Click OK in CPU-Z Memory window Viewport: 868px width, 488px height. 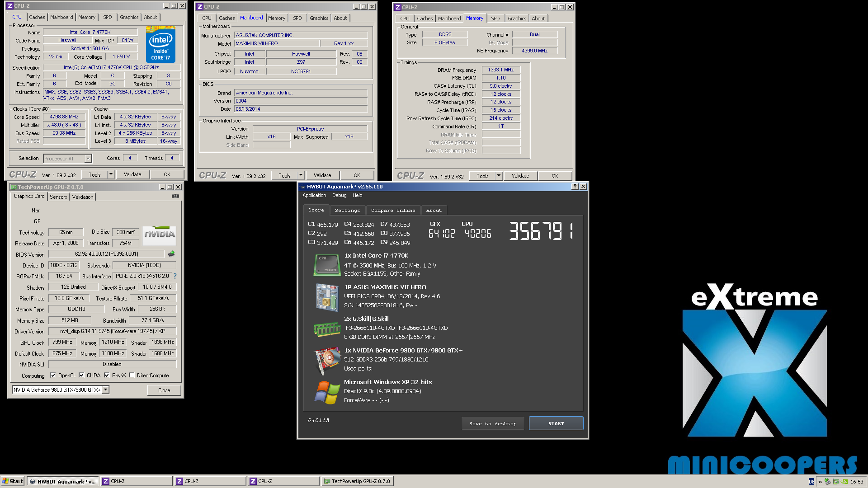pyautogui.click(x=555, y=176)
